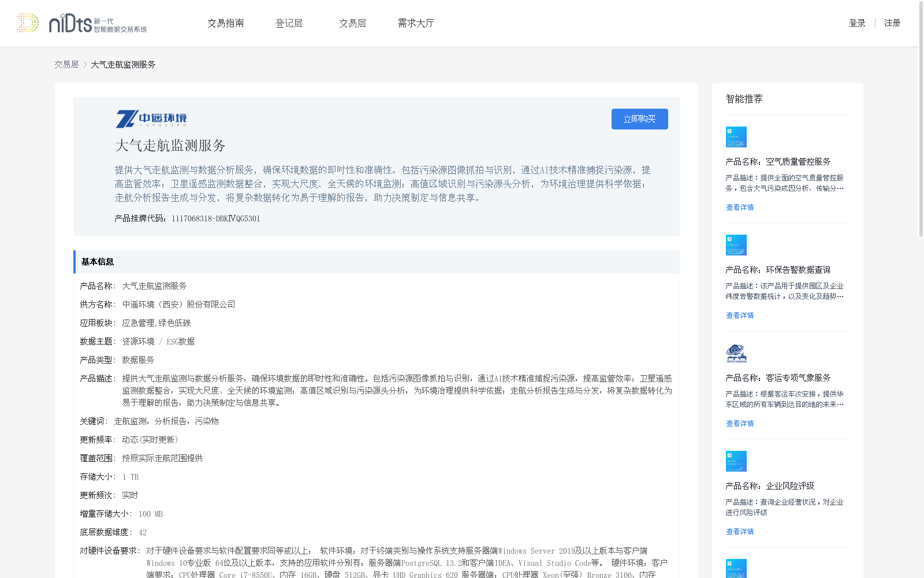
Task: Click the 资源环境 / ESG数据 value
Action: (x=158, y=342)
